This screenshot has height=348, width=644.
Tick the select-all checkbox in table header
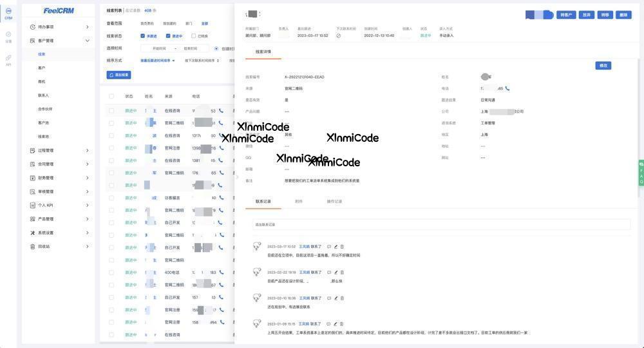tap(111, 96)
